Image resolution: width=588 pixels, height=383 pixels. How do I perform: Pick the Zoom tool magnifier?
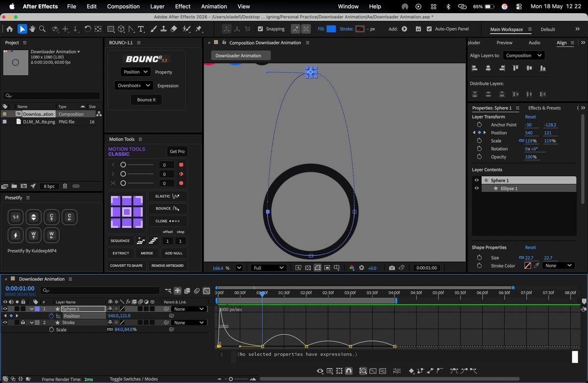(x=42, y=29)
